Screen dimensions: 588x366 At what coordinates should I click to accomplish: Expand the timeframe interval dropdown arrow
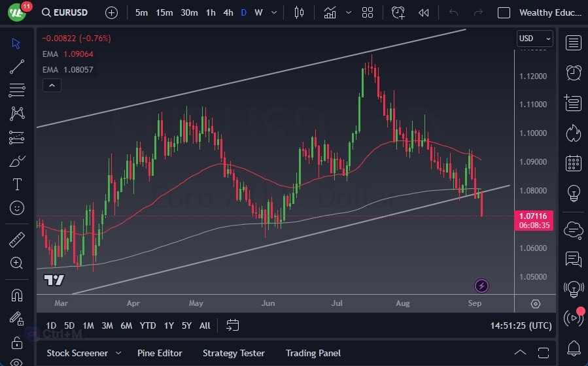[x=273, y=12]
